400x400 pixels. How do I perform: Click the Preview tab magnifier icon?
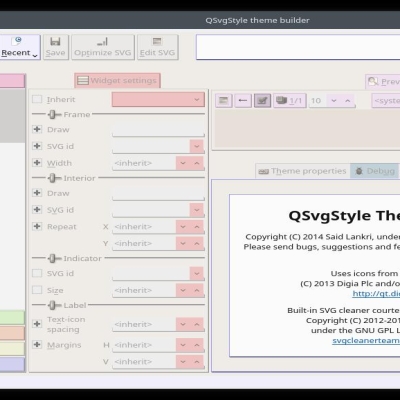pos(373,81)
